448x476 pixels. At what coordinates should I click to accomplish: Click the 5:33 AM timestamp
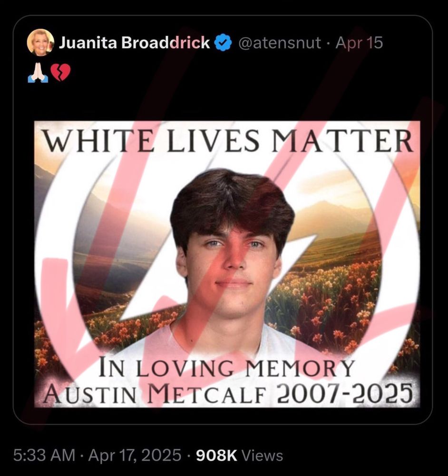[x=44, y=455]
